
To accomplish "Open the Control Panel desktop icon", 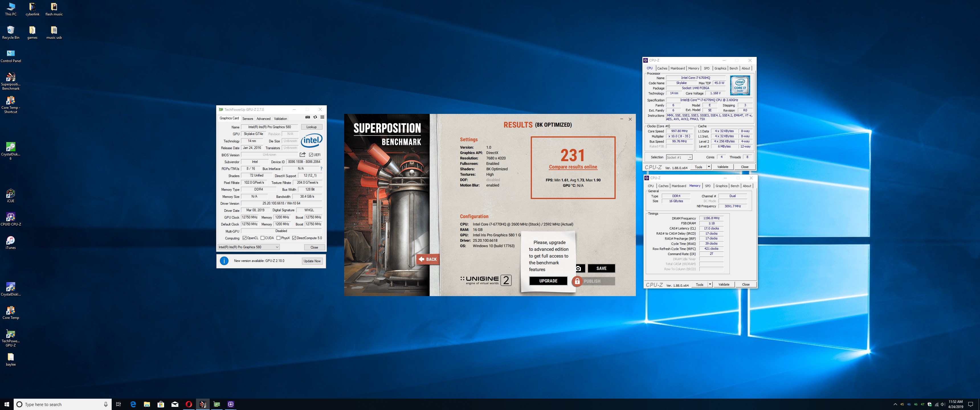I will click(x=11, y=56).
